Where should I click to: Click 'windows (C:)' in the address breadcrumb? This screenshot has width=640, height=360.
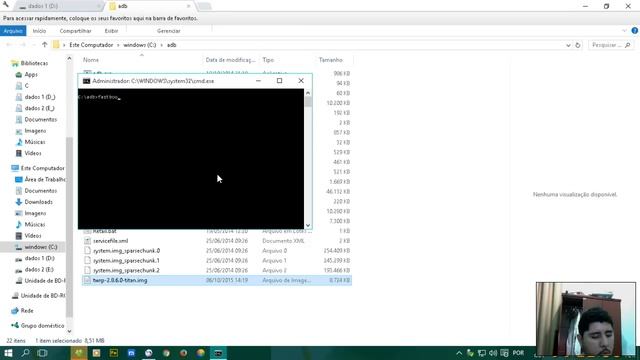coord(140,45)
